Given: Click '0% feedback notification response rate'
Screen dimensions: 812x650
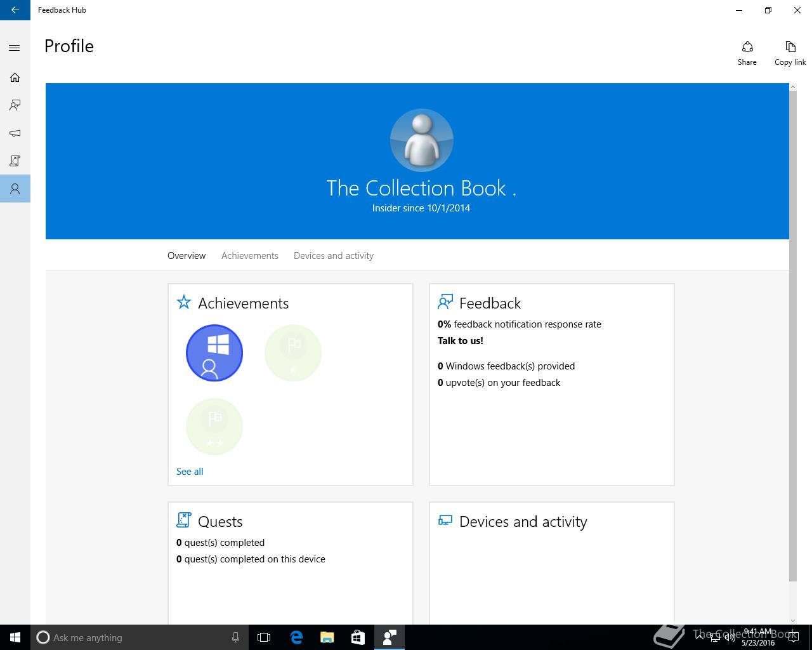Looking at the screenshot, I should 520,324.
